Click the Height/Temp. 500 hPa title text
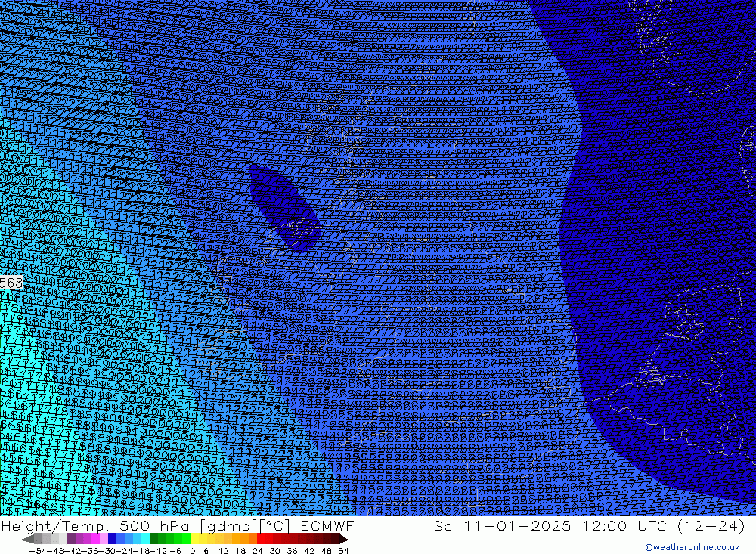756x554 pixels. 97,525
